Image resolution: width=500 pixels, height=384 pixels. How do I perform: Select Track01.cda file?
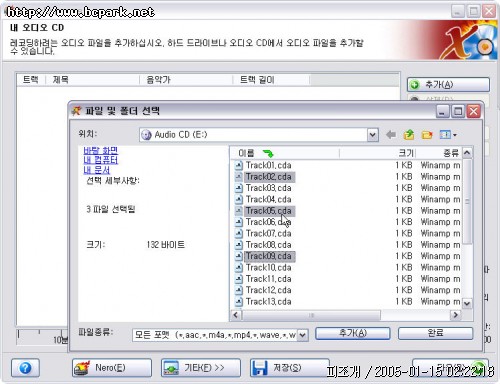(x=269, y=165)
